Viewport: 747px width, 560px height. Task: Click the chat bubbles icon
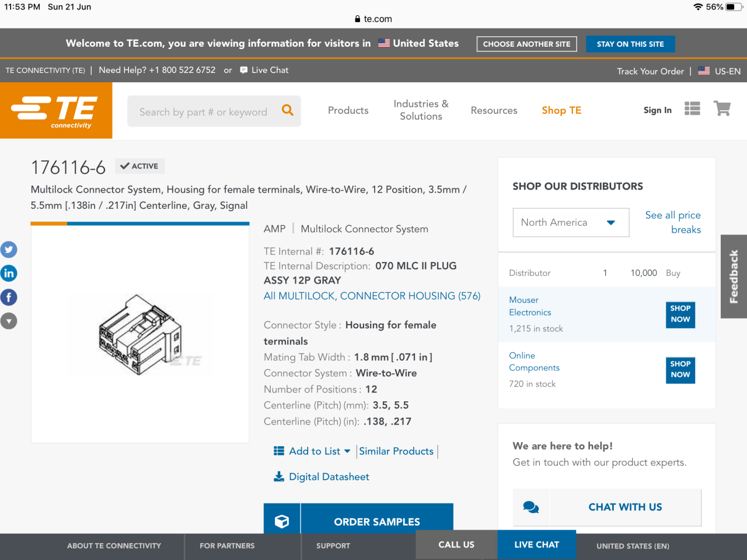point(531,507)
